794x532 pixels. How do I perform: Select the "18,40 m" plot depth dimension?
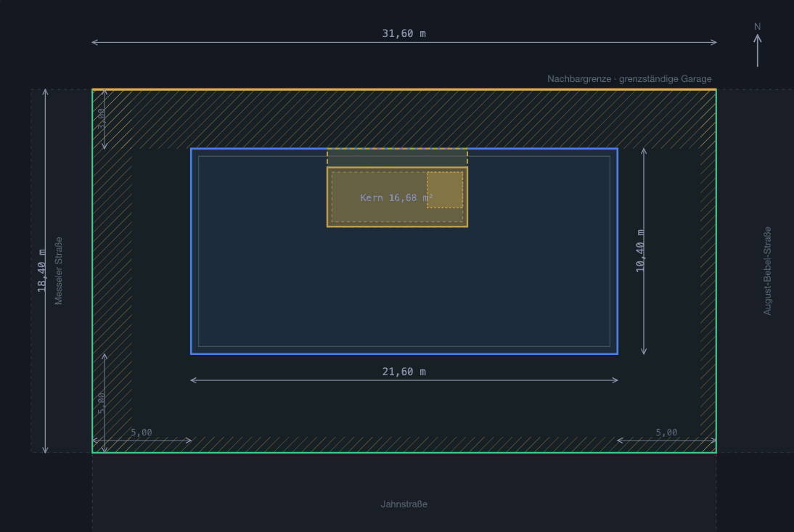tap(41, 270)
